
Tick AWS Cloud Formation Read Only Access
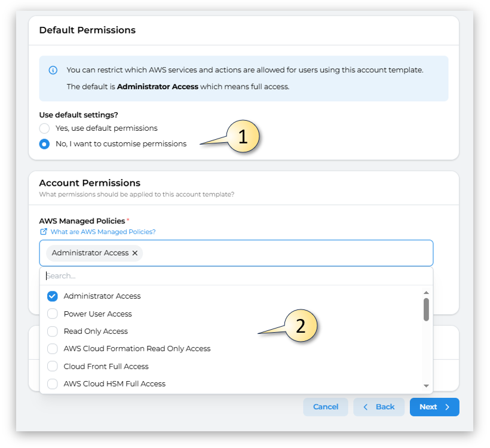53,349
